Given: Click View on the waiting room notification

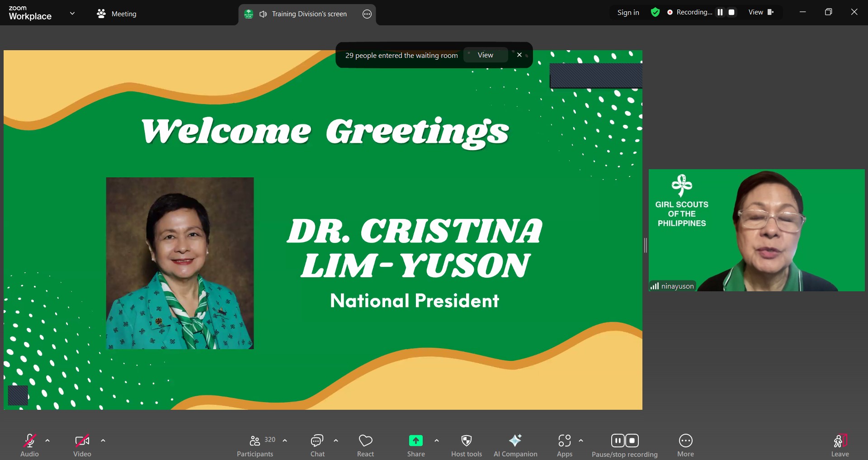Looking at the screenshot, I should pyautogui.click(x=486, y=55).
